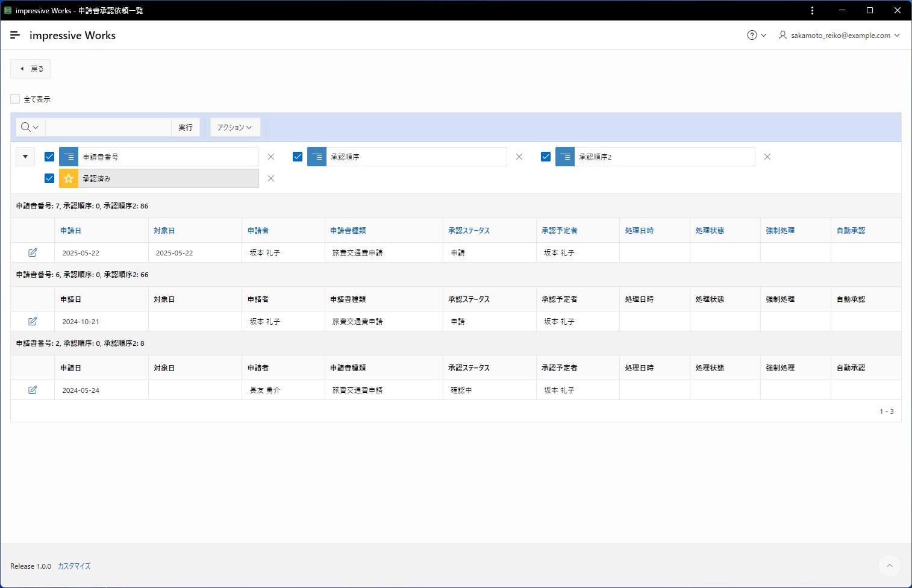
Task: Click the 実行 search button
Action: (186, 127)
